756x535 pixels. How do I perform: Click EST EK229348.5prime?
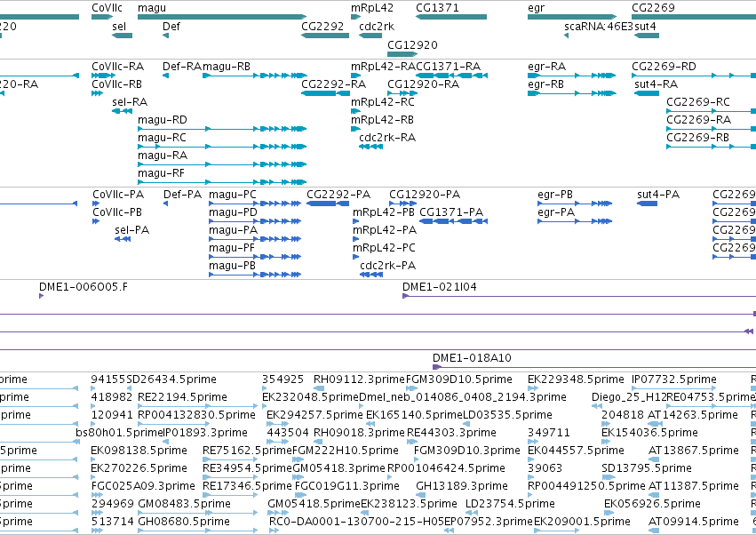pos(576,379)
